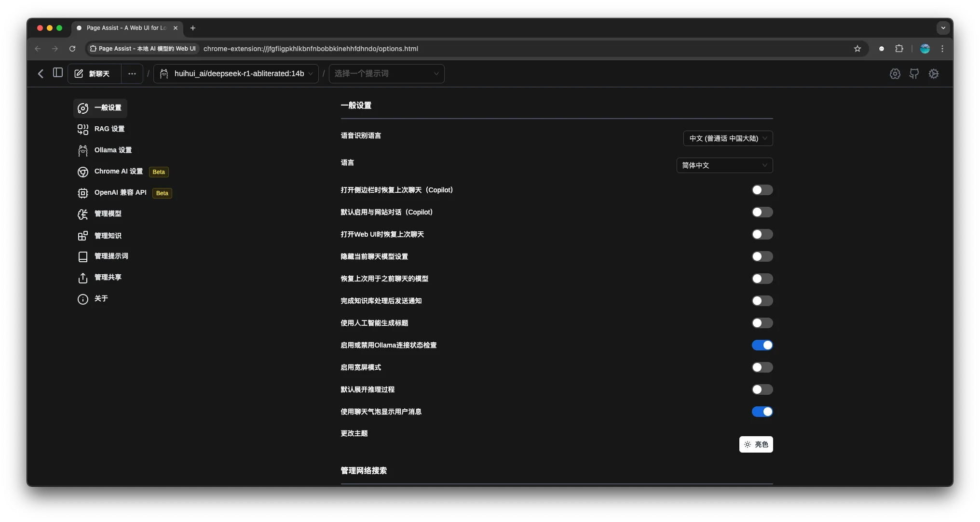Viewport: 980px width, 522px height.
Task: Click the Chrome forward arrow
Action: pyautogui.click(x=55, y=49)
